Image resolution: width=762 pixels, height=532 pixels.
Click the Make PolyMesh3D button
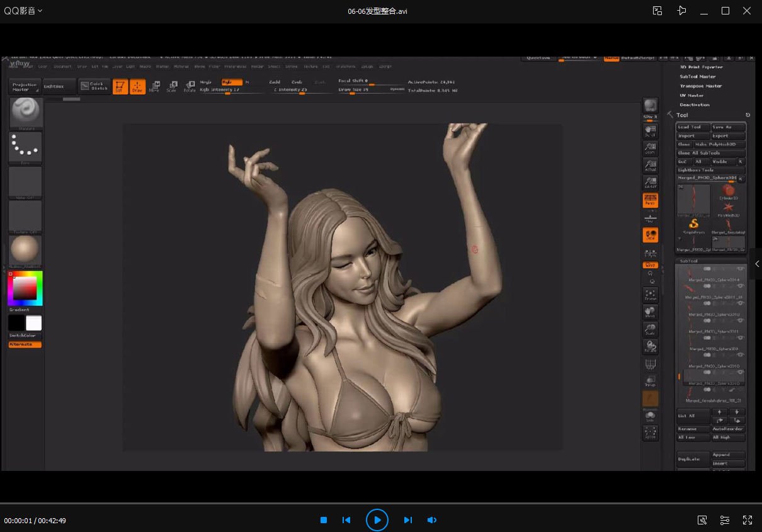pyautogui.click(x=715, y=144)
